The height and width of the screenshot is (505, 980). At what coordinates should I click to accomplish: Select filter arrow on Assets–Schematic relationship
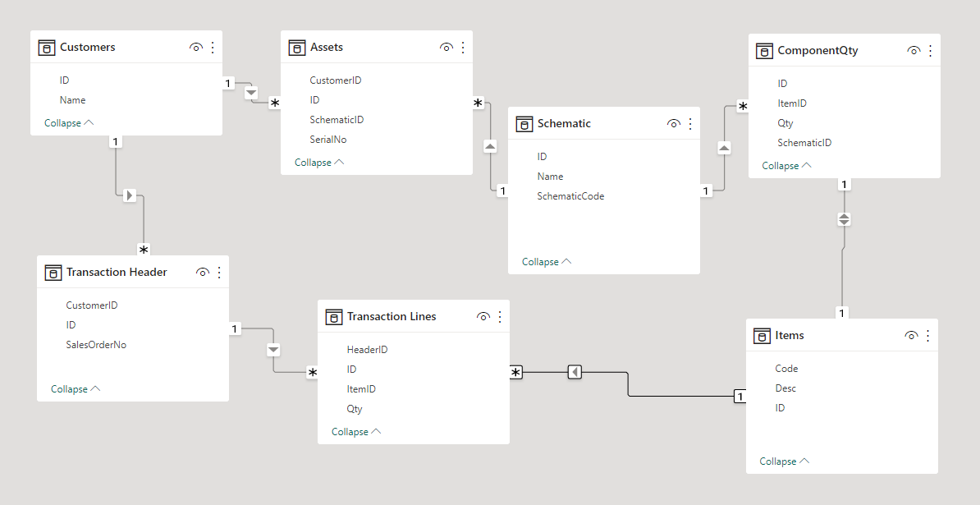(491, 147)
